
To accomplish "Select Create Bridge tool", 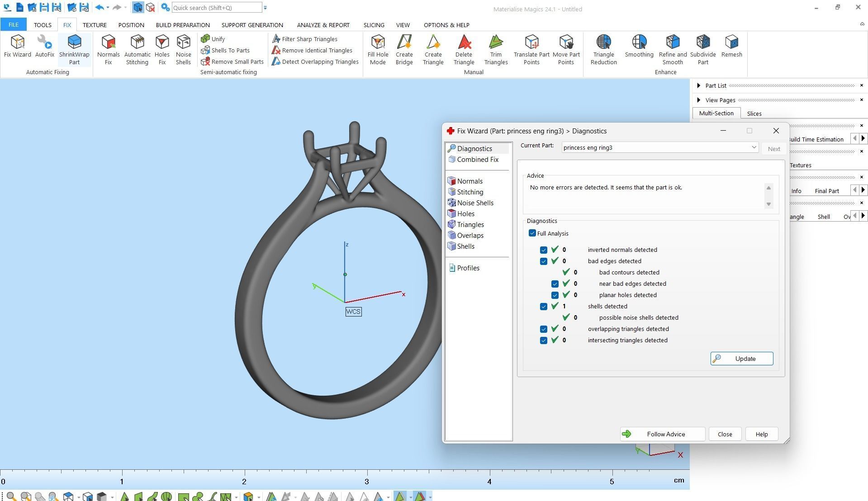I will [404, 50].
